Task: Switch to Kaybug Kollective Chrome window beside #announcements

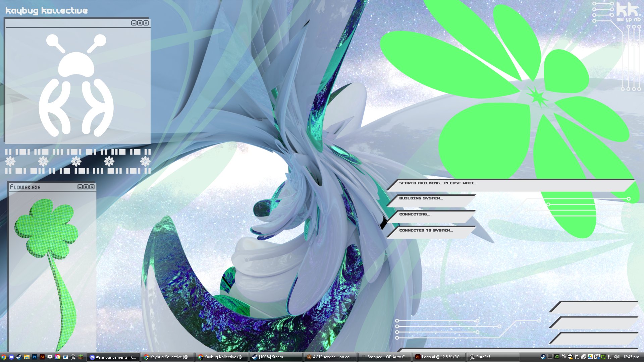Action: (x=168, y=357)
